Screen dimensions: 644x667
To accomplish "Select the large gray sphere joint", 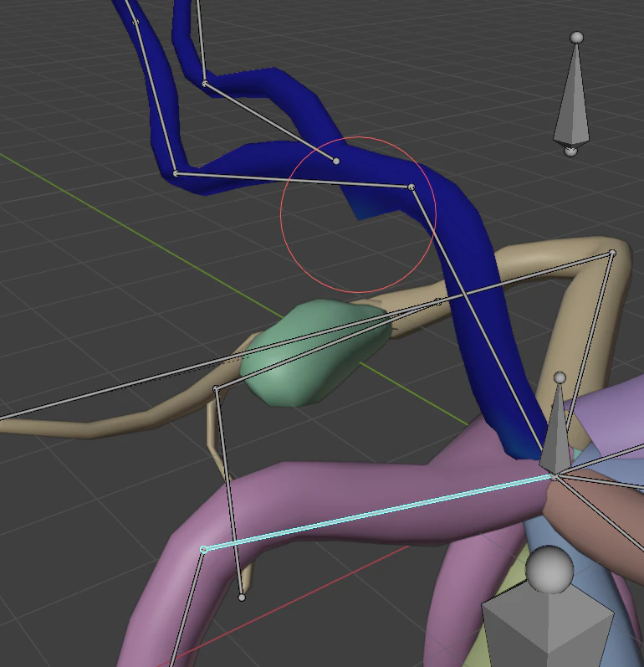I will click(549, 570).
